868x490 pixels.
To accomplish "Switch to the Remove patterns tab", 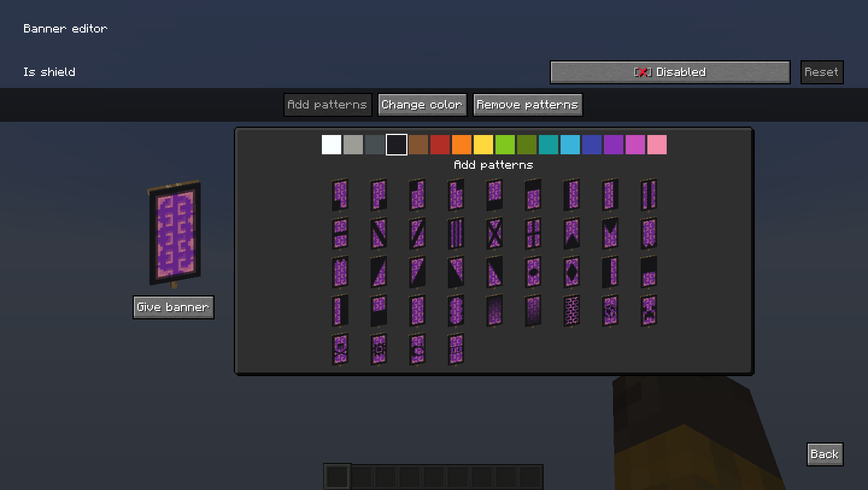I will click(527, 105).
